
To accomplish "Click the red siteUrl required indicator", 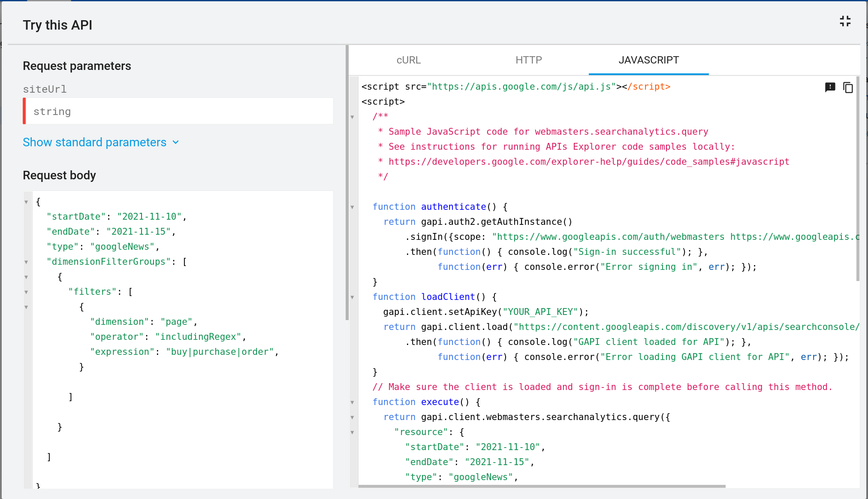I will 24,112.
